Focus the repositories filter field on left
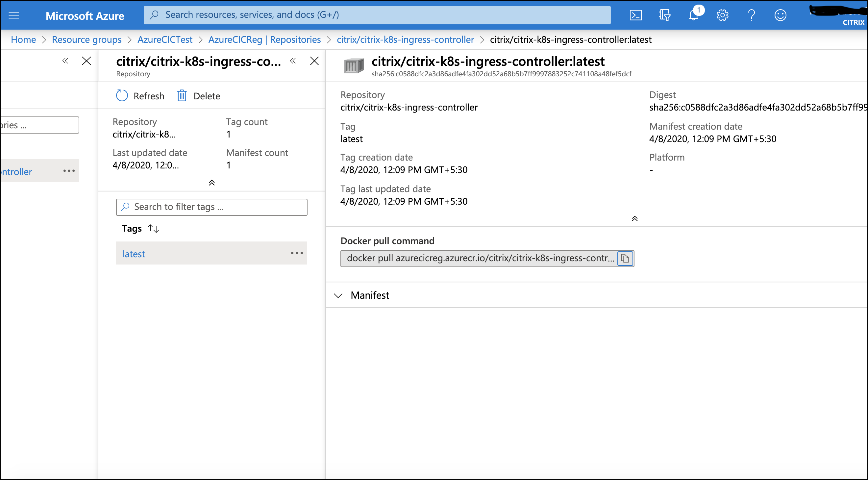Viewport: 868px width, 480px height. (x=39, y=125)
